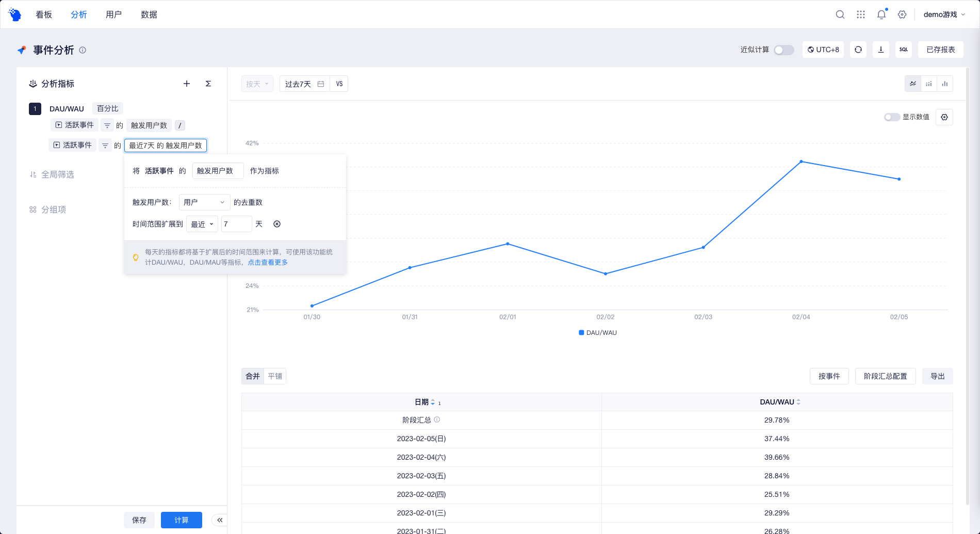Go to the 看板 menu
980x534 pixels.
[44, 14]
